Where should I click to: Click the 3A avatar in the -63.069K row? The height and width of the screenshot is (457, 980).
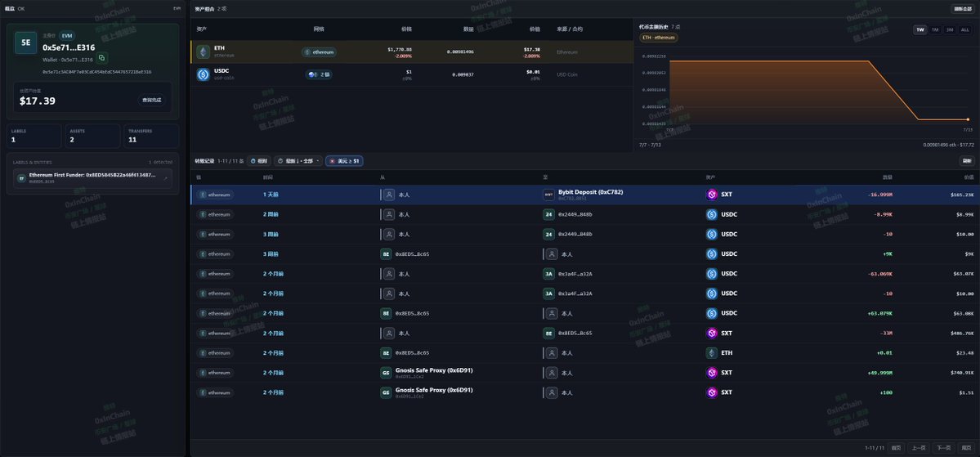(x=548, y=274)
